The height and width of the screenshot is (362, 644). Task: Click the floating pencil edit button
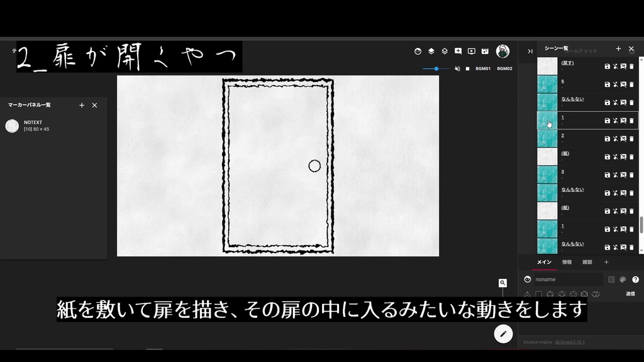click(x=502, y=334)
